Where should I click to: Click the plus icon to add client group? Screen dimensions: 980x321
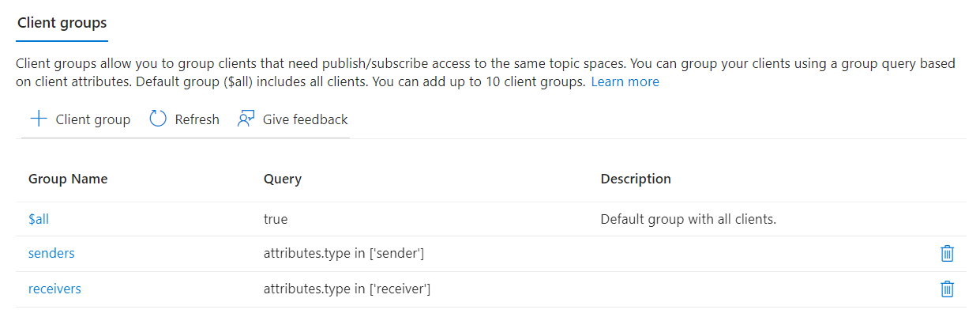tap(38, 119)
